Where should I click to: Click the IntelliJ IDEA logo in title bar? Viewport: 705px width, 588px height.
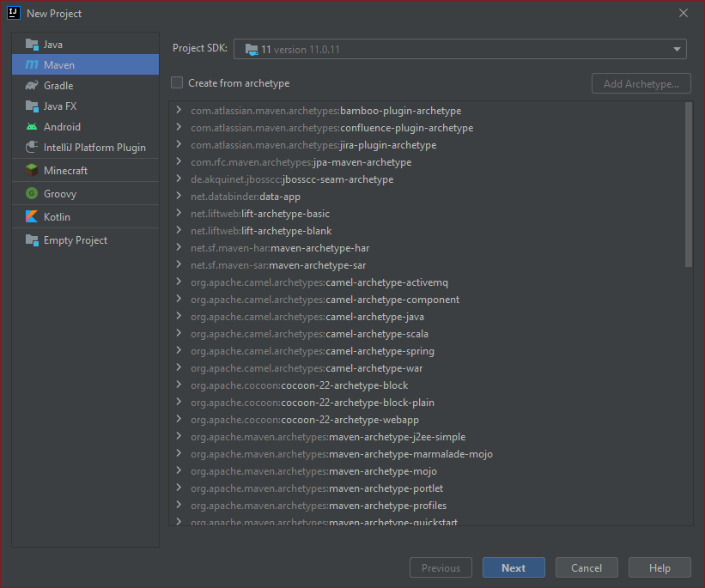(x=14, y=13)
